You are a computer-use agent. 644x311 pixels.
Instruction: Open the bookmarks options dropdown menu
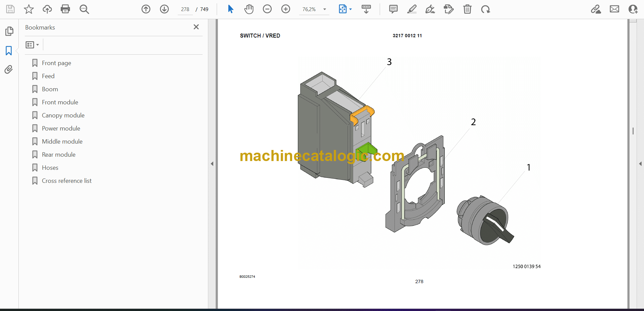pos(32,45)
